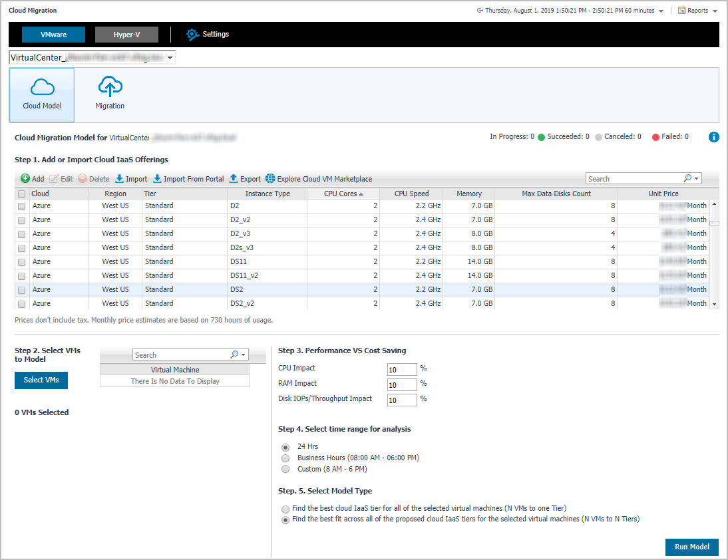Open the Cloud Model view

click(42, 94)
